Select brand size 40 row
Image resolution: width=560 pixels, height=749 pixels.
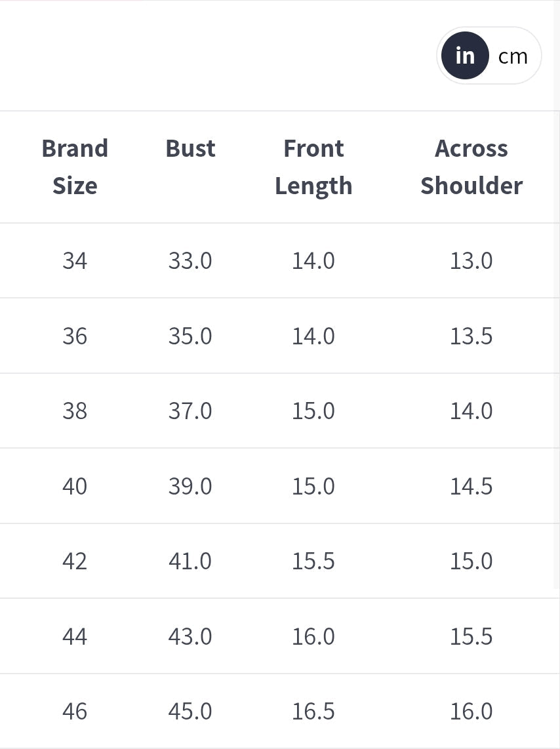tap(75, 486)
